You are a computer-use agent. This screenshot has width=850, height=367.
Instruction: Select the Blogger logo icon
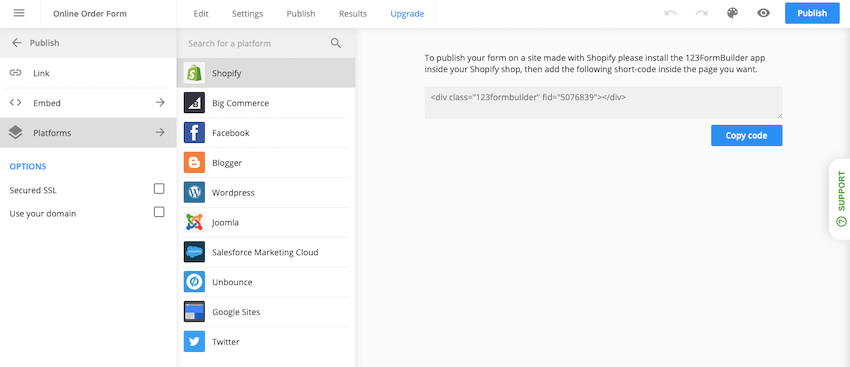point(194,163)
